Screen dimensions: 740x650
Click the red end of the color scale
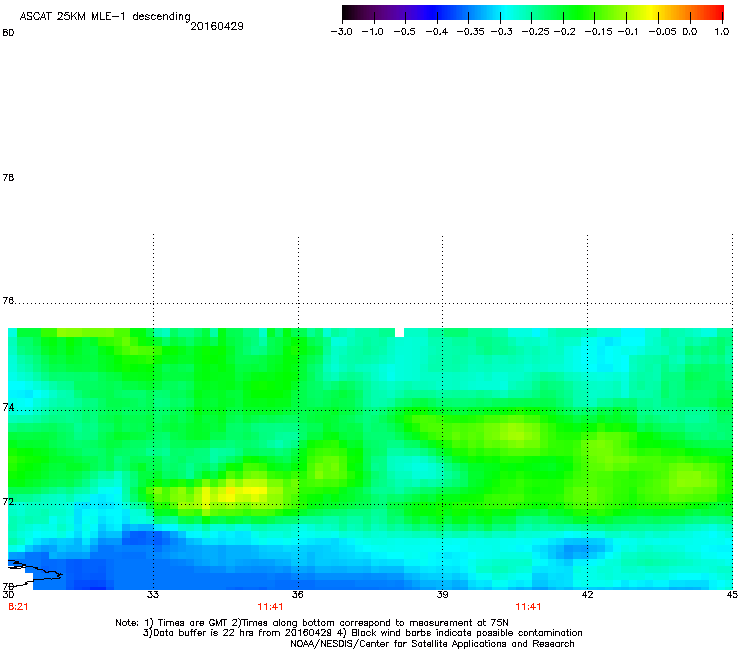click(717, 12)
